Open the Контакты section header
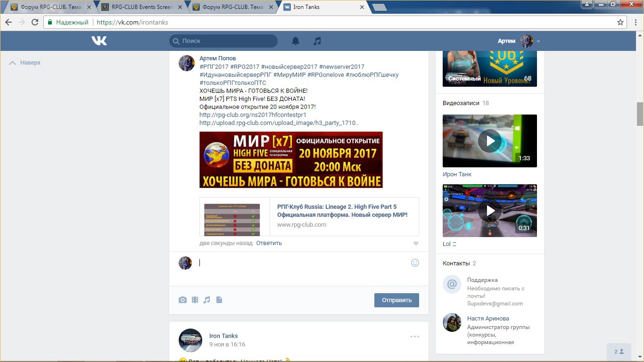Viewport: 644px width, 362px height. click(456, 263)
